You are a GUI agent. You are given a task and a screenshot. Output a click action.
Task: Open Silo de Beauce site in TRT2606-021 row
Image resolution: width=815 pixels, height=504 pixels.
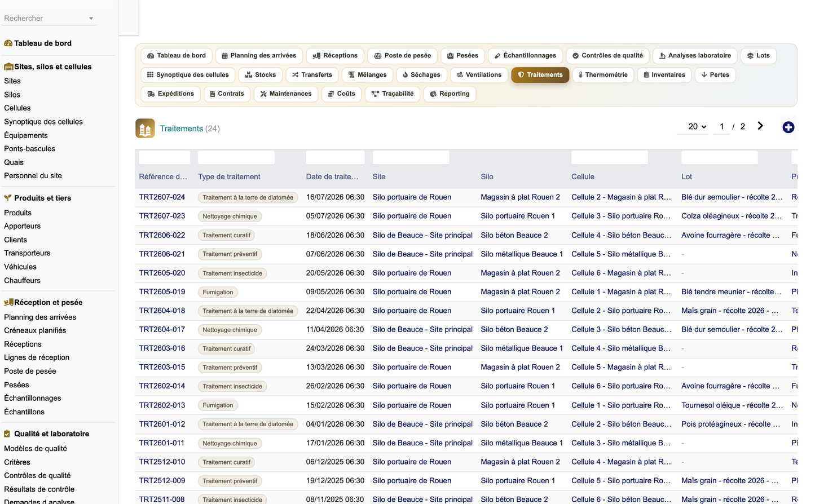click(x=422, y=254)
